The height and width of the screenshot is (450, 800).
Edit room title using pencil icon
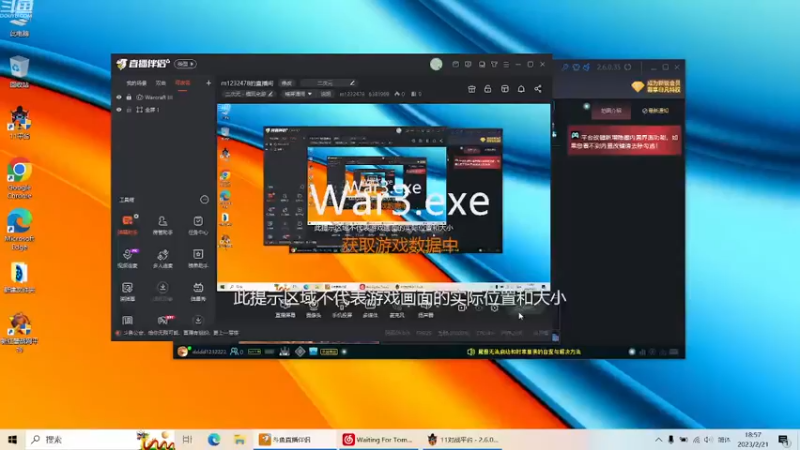(352, 83)
